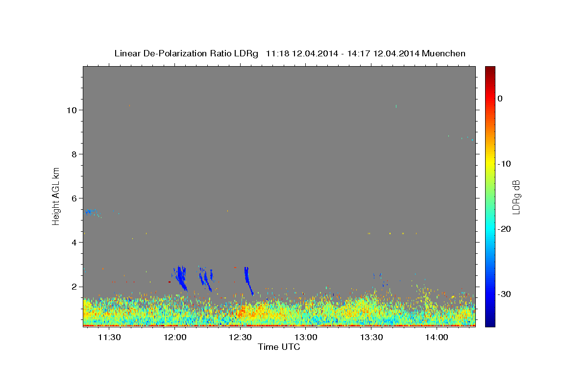This screenshot has height=392, width=588.
Task: Click the height tick label 8
Action: (73, 154)
